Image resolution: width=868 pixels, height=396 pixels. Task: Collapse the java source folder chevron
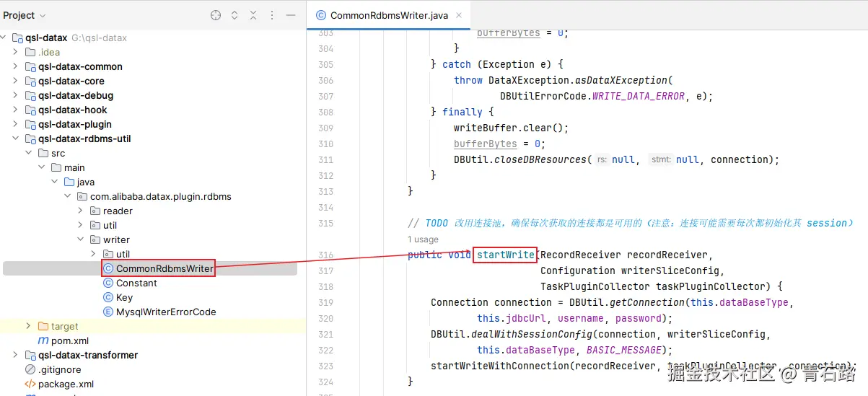(55, 182)
